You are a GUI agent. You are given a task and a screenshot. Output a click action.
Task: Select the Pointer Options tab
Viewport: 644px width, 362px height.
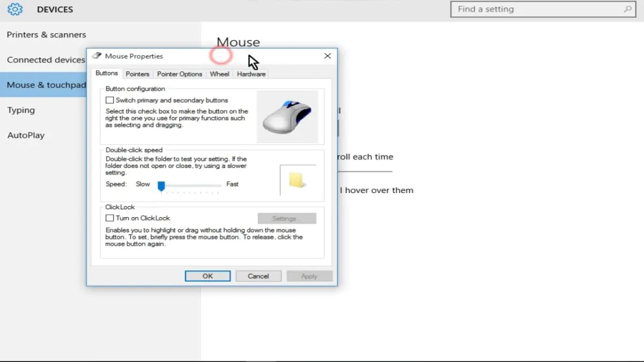[180, 73]
